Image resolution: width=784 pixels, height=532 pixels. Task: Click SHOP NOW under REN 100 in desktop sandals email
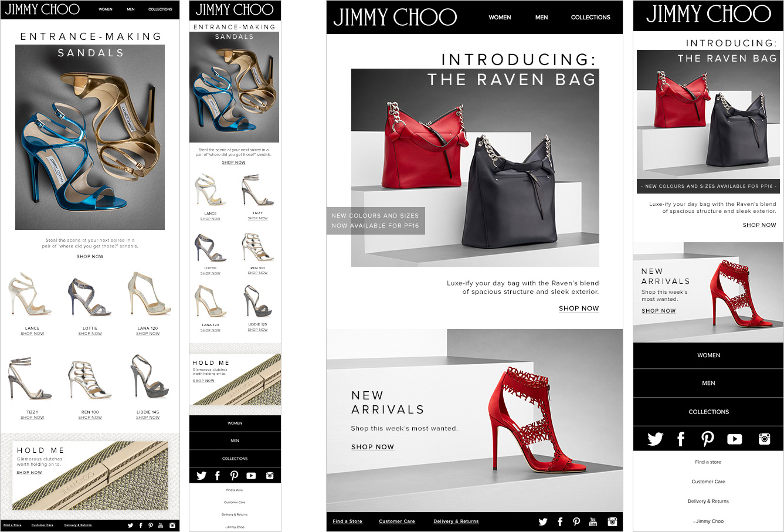click(90, 418)
